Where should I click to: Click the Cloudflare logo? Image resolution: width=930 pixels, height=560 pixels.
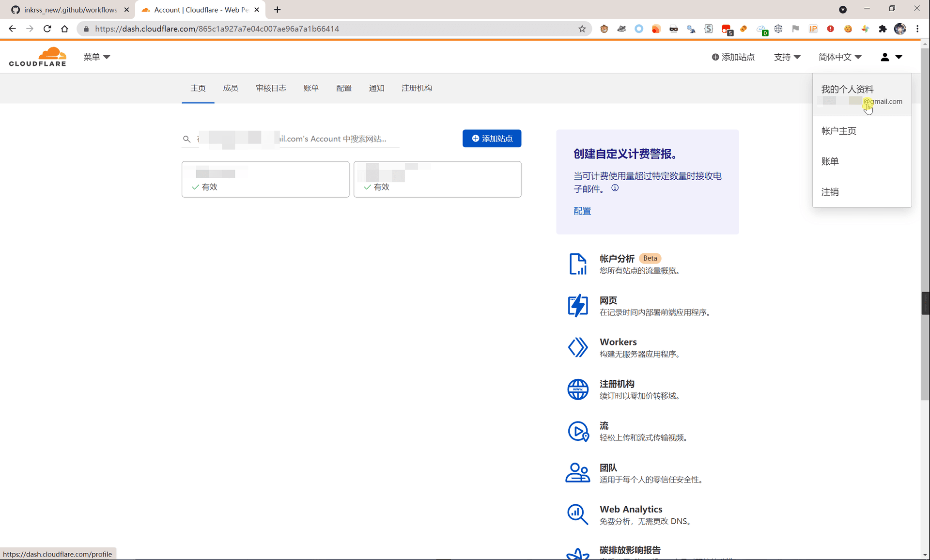point(38,57)
